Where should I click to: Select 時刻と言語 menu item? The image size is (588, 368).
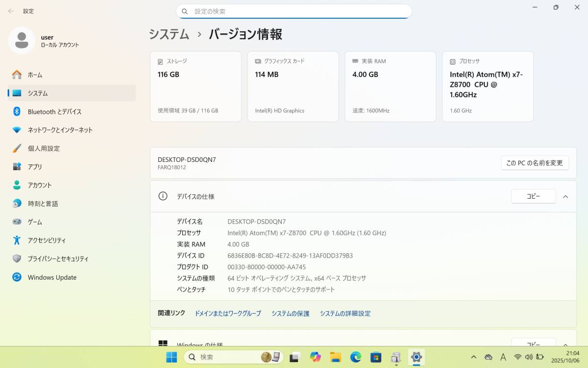tap(43, 204)
